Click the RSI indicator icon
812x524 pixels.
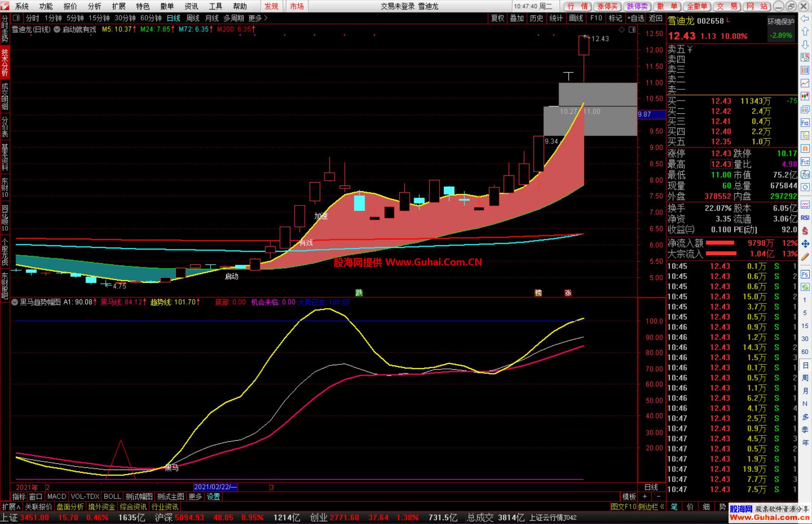click(805, 217)
